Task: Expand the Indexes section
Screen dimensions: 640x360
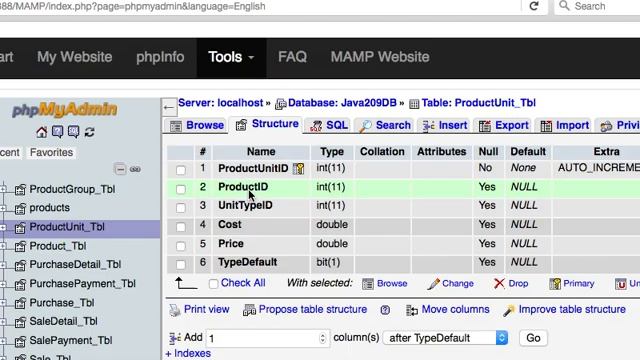Action: [x=188, y=353]
